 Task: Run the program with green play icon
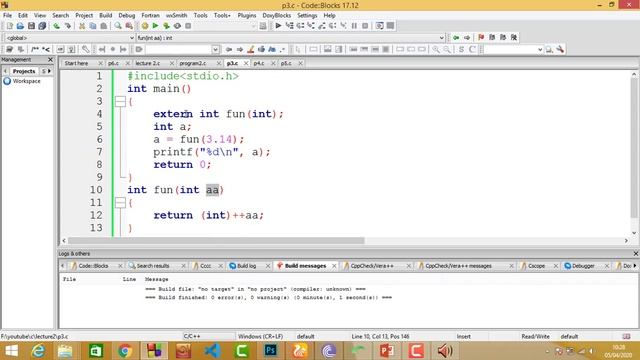(155, 26)
